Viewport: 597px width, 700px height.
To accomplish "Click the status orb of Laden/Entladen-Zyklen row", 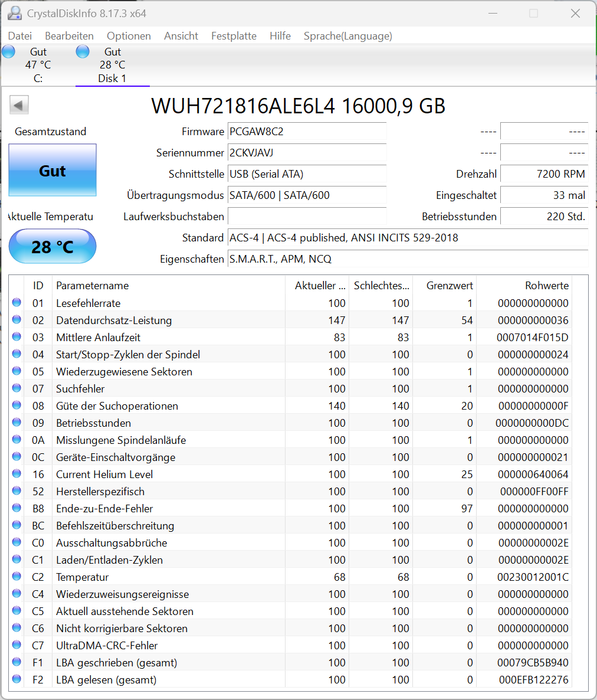I will (17, 559).
